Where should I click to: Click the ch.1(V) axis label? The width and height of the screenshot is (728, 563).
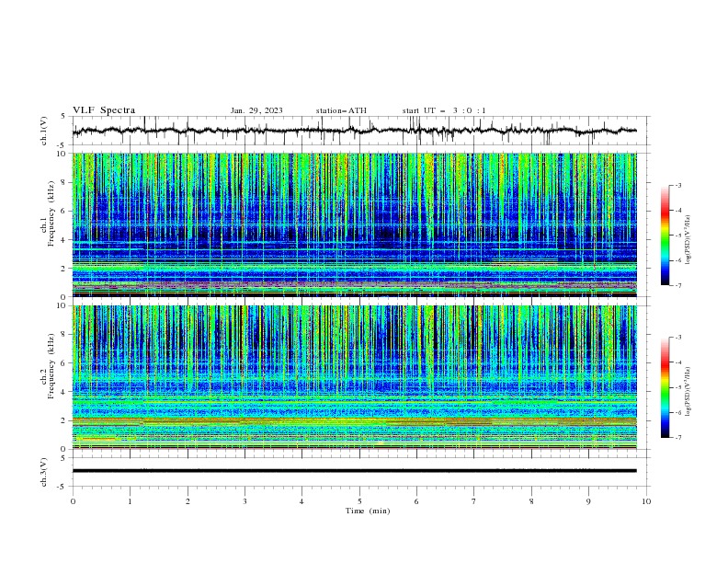[x=44, y=131]
